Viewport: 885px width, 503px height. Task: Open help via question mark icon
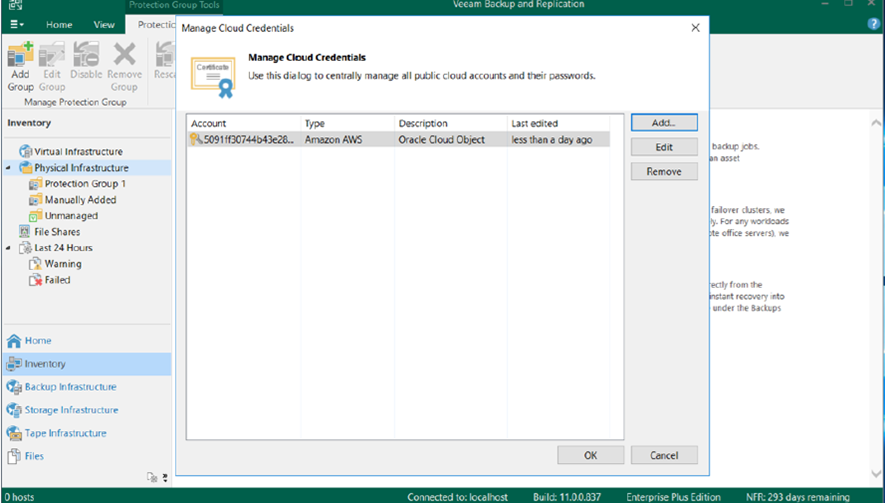pyautogui.click(x=873, y=24)
